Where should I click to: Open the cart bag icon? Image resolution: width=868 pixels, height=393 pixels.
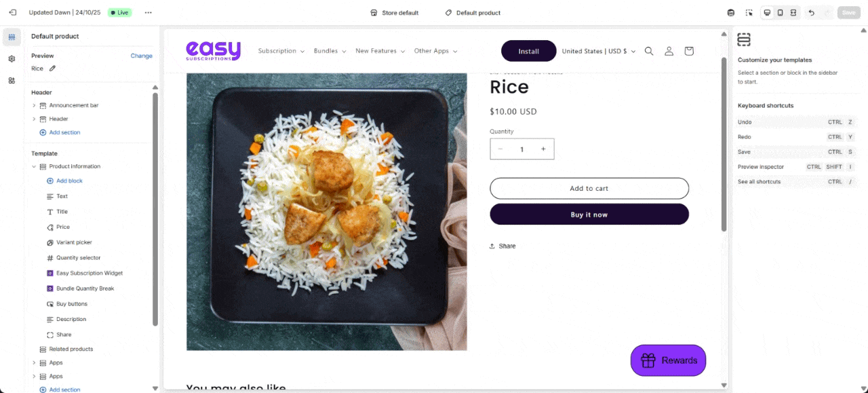(689, 51)
